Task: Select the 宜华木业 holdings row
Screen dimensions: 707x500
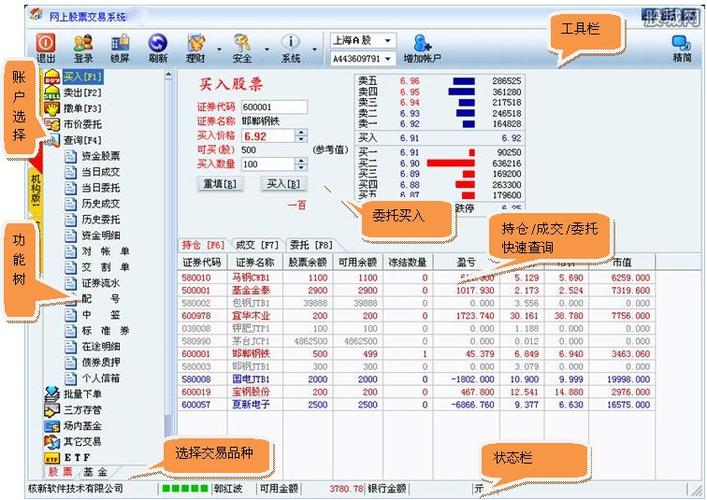Action: [416, 316]
